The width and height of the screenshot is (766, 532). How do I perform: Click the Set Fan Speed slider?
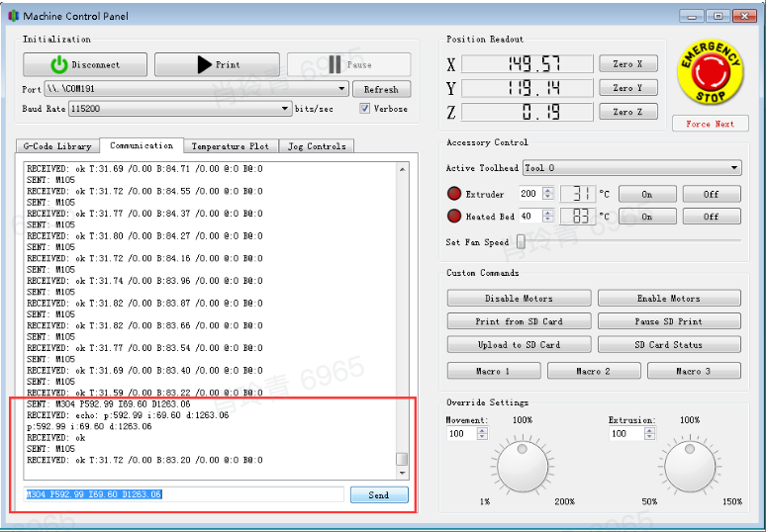(x=522, y=242)
